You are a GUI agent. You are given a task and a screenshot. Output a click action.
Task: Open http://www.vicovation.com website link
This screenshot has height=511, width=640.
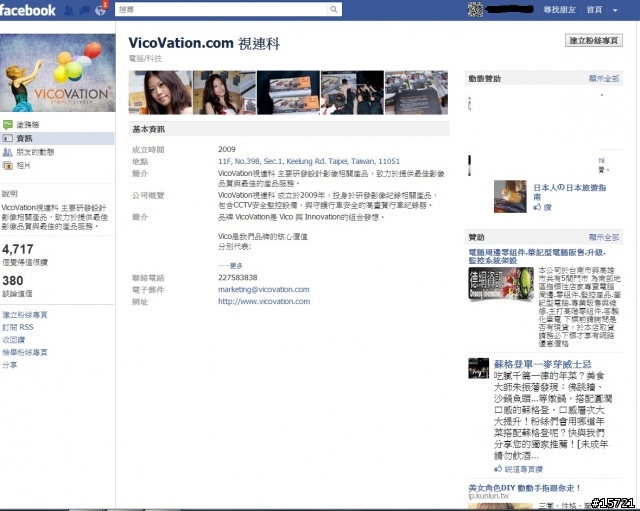[264, 301]
